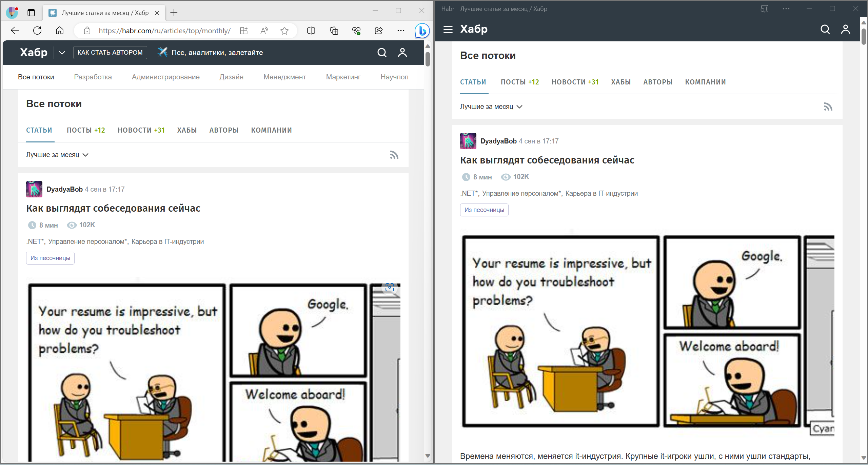Click 'КАК СТАТЬ АВТОРОМ' button
Screen dimensions: 868x465
[110, 53]
